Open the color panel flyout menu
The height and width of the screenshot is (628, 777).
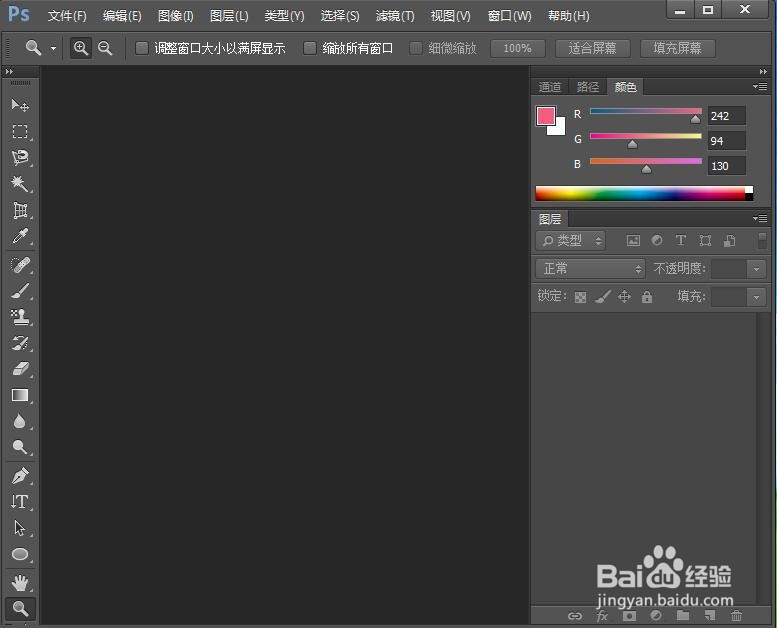click(x=760, y=87)
